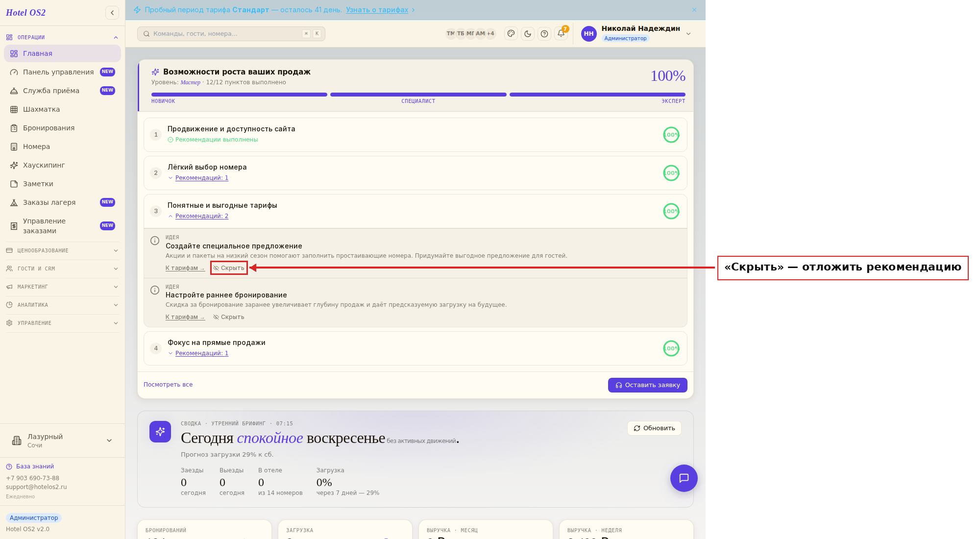This screenshot has width=980, height=539.
Task: Open the Лазурный hotel selector dropdown
Action: [x=62, y=441]
